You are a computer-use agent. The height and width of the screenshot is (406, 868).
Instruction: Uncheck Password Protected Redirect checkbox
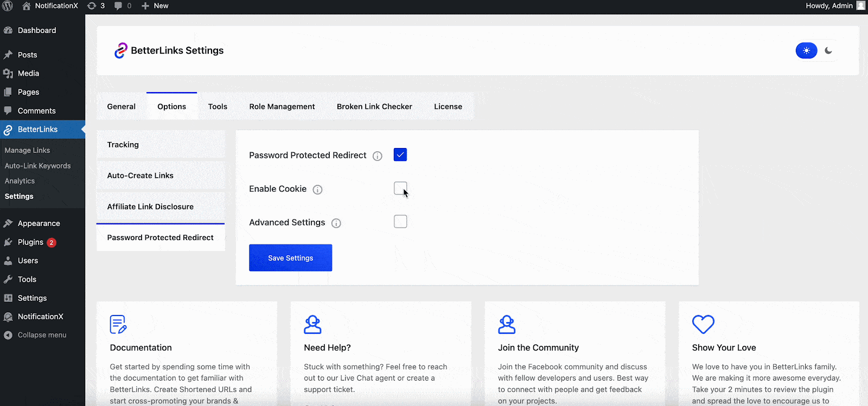tap(400, 154)
